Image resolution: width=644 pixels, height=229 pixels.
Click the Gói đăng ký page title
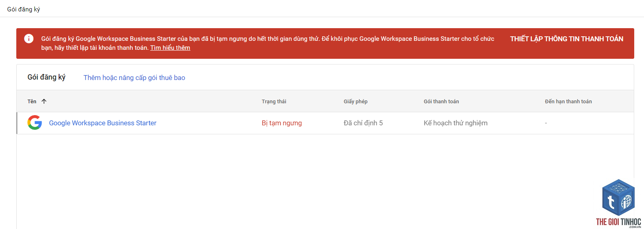pos(24,9)
